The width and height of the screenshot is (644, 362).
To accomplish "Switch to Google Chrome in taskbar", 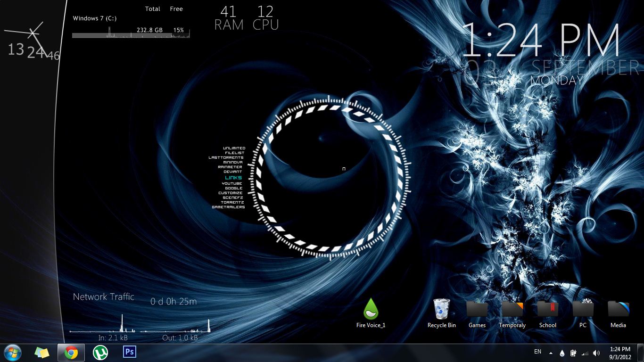I will (x=71, y=353).
